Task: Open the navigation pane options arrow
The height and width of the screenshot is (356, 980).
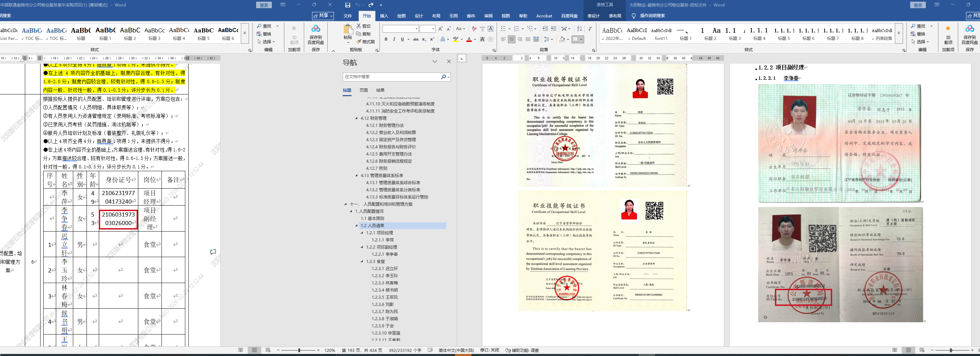Action: (435, 62)
